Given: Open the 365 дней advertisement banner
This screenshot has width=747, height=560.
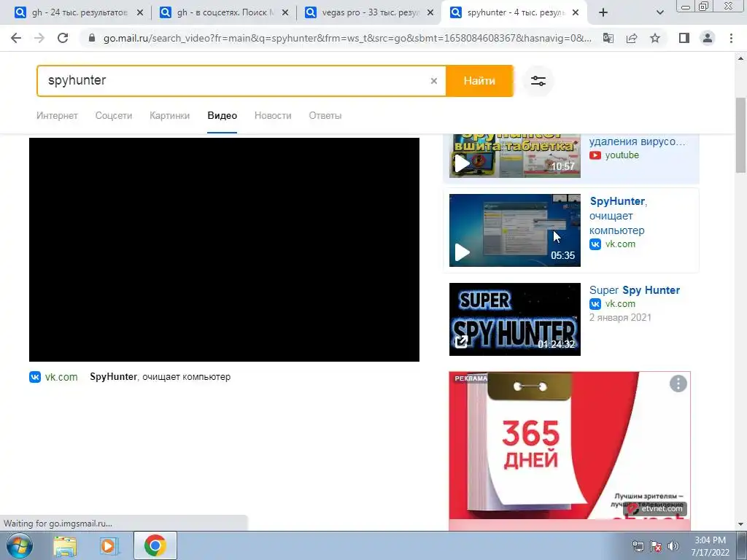Looking at the screenshot, I should coord(569,450).
